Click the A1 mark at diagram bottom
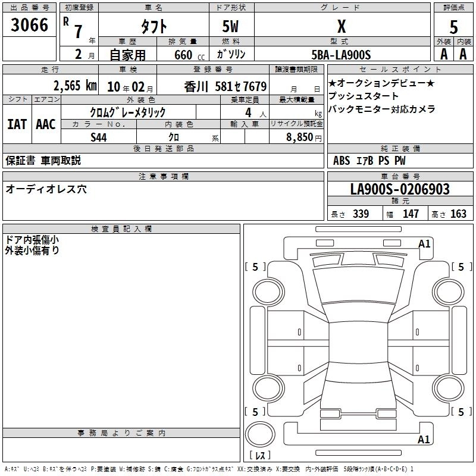The height and width of the screenshot is (476, 476). (424, 440)
